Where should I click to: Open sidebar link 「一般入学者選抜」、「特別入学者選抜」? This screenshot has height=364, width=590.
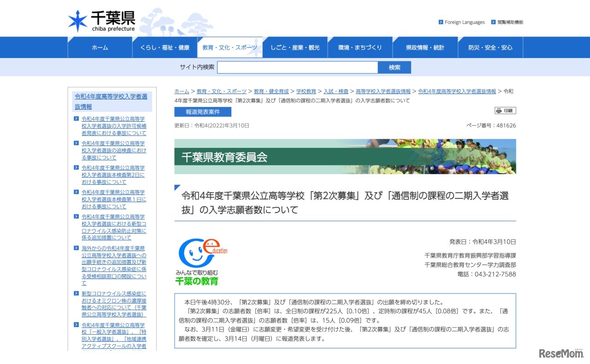pos(114,335)
